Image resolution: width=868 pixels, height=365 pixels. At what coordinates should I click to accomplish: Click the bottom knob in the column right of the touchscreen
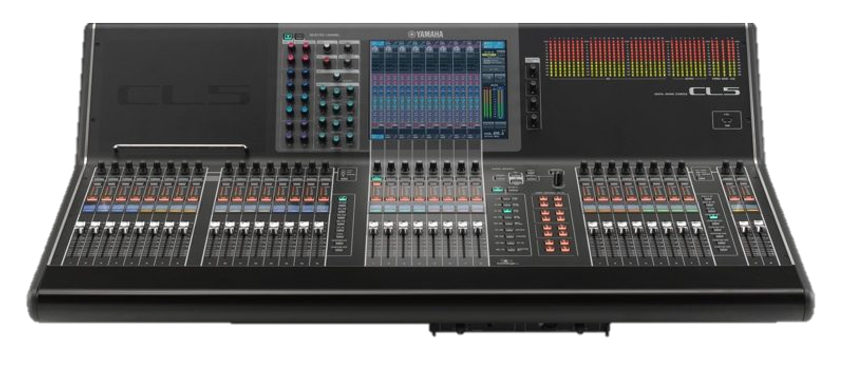click(533, 117)
